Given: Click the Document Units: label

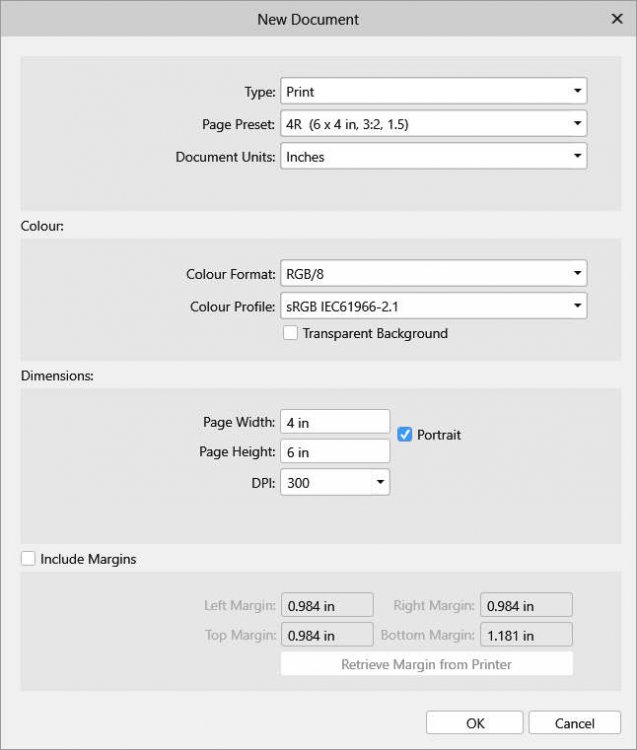Looking at the screenshot, I should click(225, 157).
